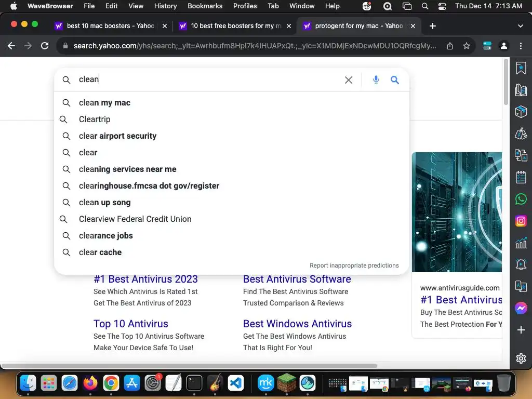Activate voice search microphone icon
The height and width of the screenshot is (399, 532).
[376, 79]
